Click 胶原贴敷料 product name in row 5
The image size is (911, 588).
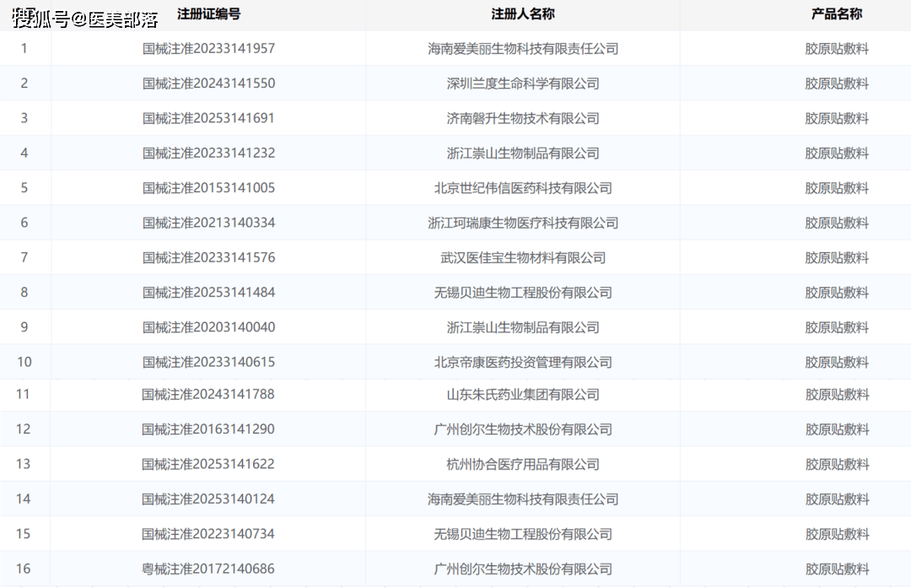837,188
